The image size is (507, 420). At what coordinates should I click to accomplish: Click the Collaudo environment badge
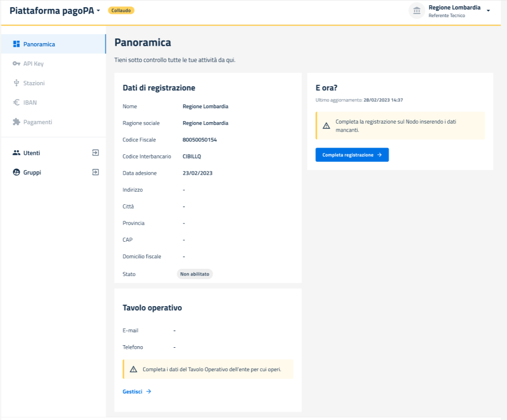point(121,10)
